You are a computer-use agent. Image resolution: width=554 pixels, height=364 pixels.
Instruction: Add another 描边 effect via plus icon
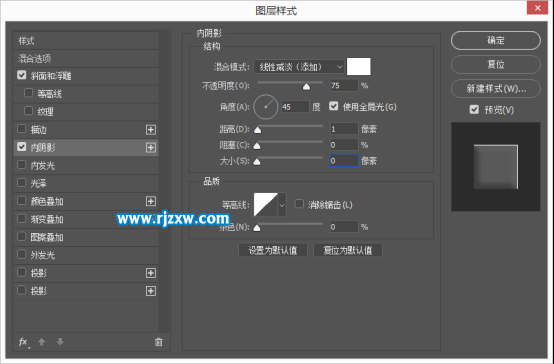[x=151, y=130]
